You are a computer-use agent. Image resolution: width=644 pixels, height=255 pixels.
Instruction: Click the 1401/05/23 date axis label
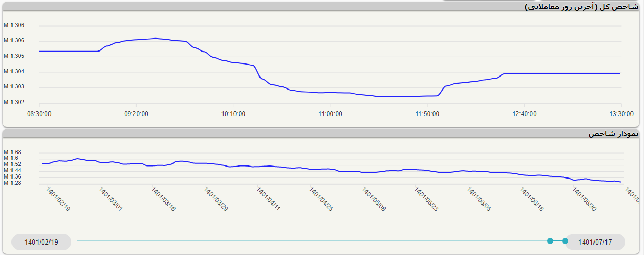427,200
